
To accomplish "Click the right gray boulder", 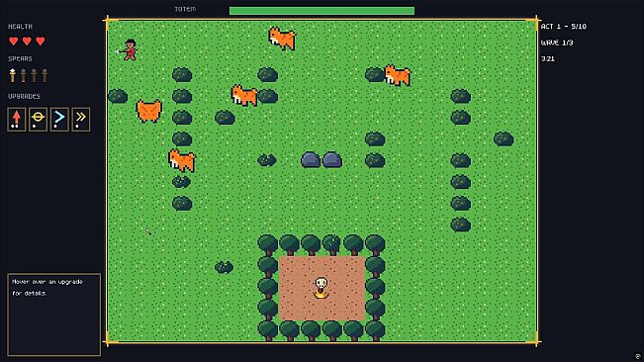I will pos(332,159).
